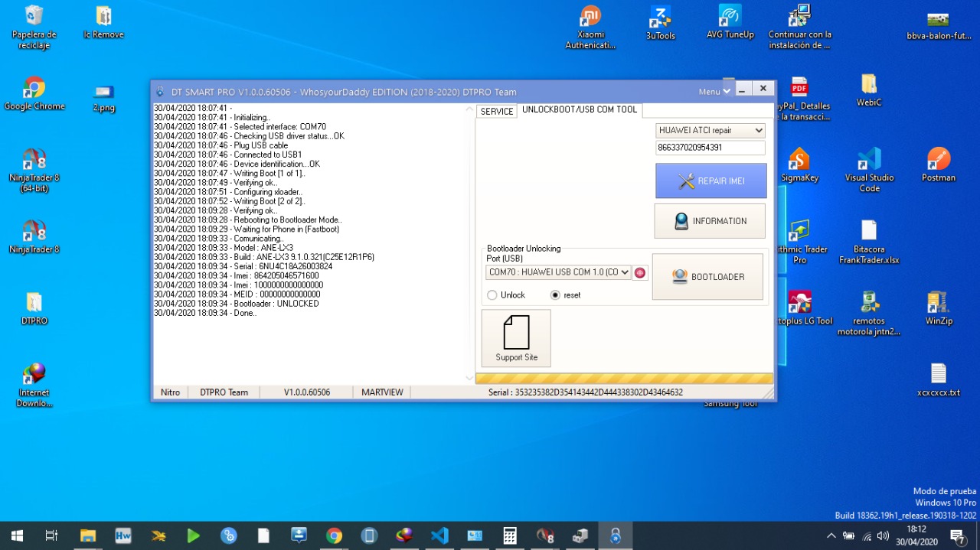Click status bar entry "DTPRO Team"

tap(224, 392)
